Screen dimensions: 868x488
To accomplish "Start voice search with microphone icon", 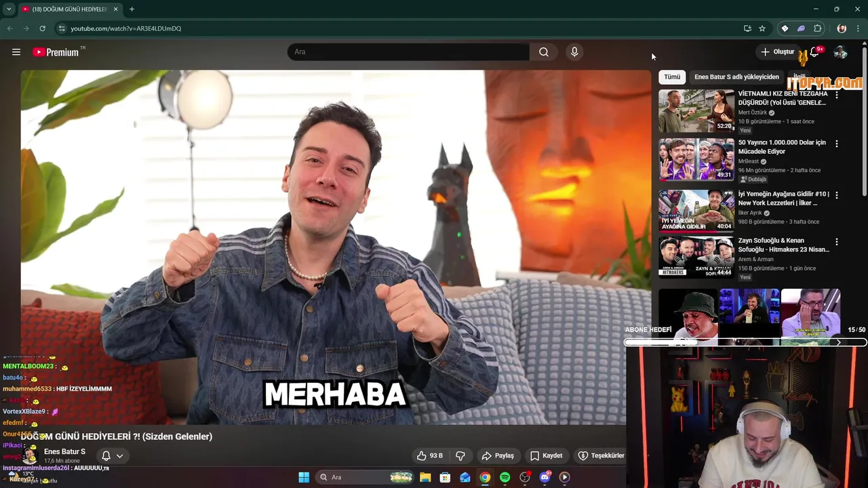I will [x=574, y=52].
